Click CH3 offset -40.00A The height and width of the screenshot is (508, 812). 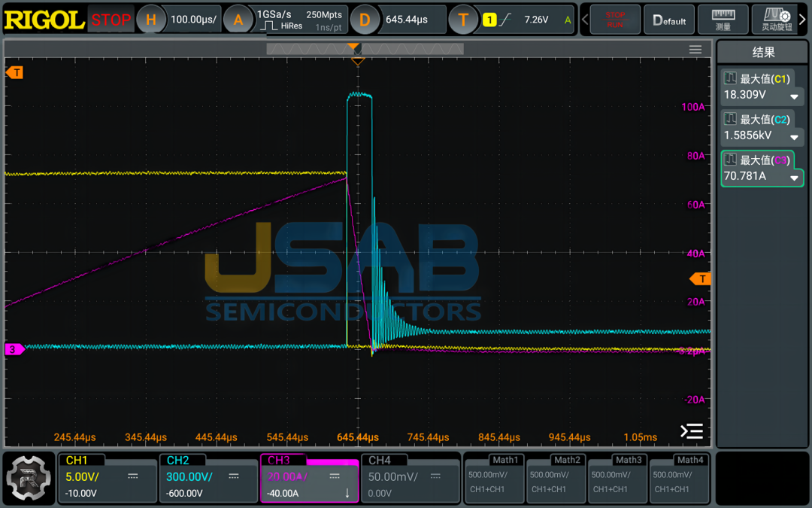pyautogui.click(x=283, y=493)
